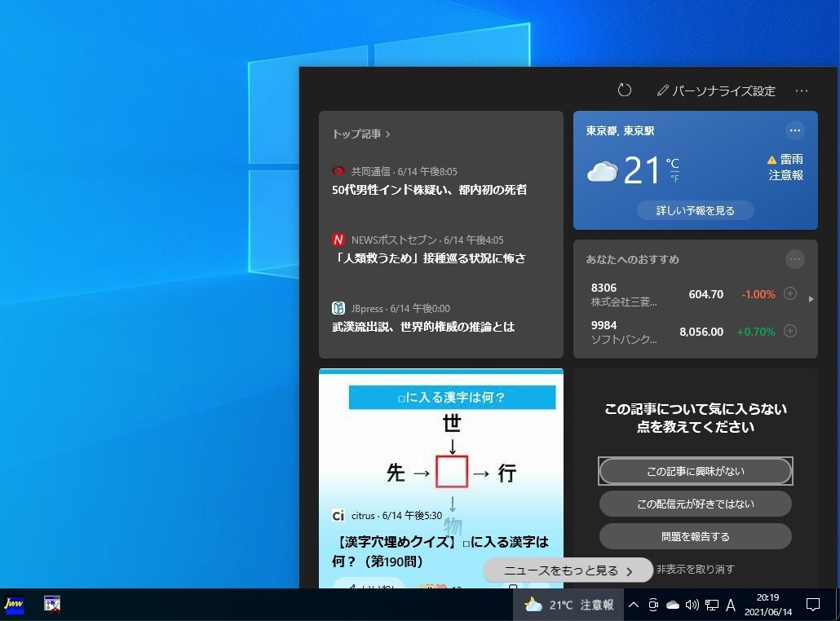Click 問題を報告する button
840x621 pixels.
coord(695,536)
